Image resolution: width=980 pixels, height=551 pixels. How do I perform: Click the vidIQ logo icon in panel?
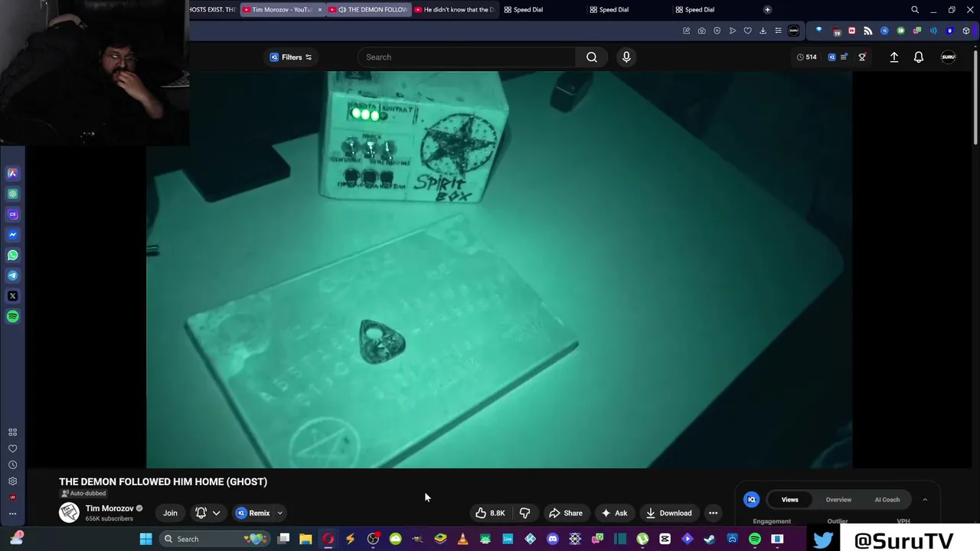point(751,500)
